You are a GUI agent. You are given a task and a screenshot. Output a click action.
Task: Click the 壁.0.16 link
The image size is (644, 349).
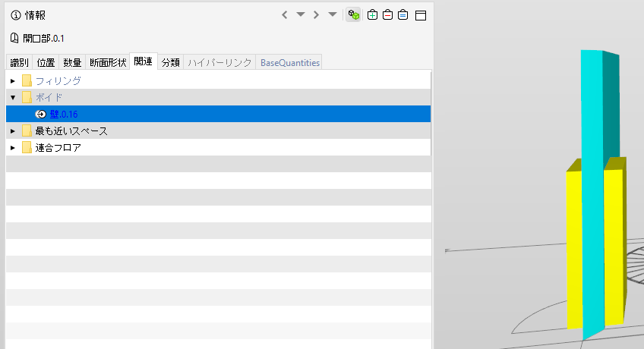(64, 114)
